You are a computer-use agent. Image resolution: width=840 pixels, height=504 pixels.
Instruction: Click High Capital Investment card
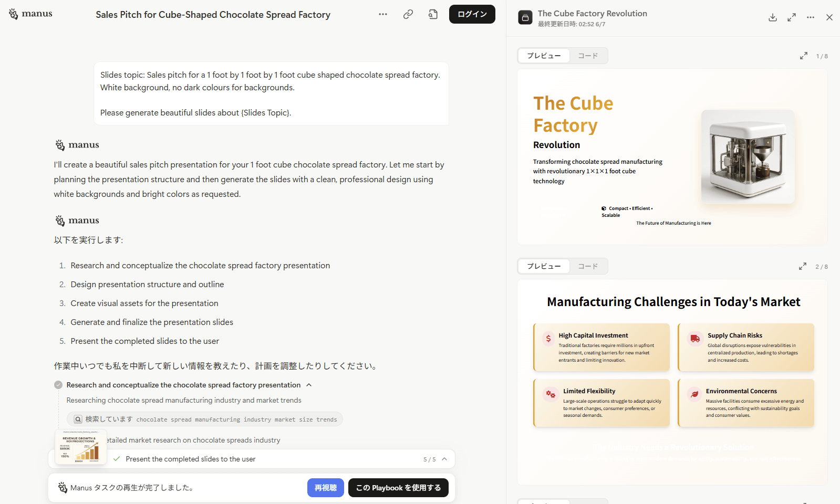coord(602,347)
